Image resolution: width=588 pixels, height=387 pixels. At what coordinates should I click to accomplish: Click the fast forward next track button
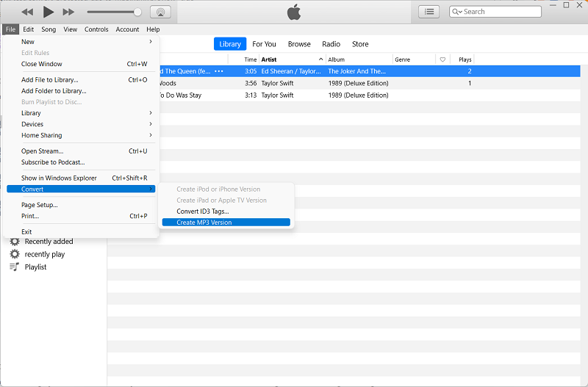click(x=68, y=12)
